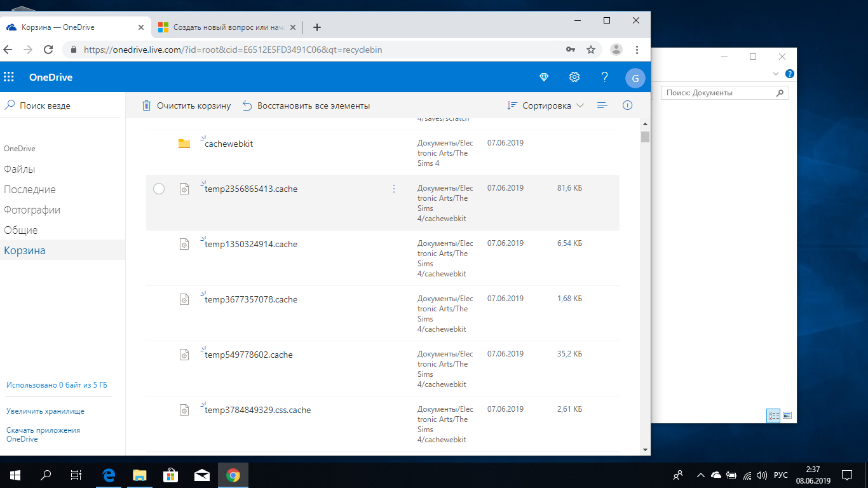Viewport: 868px width, 488px height.
Task: Click file icon of temp3784849329.css.cache
Action: coord(184,410)
